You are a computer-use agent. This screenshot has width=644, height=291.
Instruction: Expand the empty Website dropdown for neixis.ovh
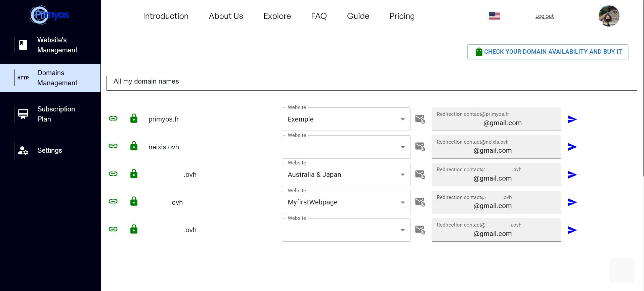pyautogui.click(x=346, y=147)
